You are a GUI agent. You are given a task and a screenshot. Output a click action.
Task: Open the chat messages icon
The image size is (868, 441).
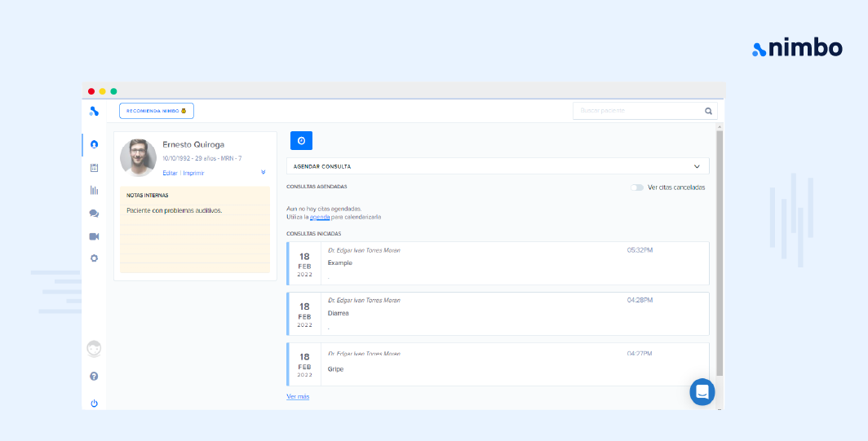(x=94, y=214)
